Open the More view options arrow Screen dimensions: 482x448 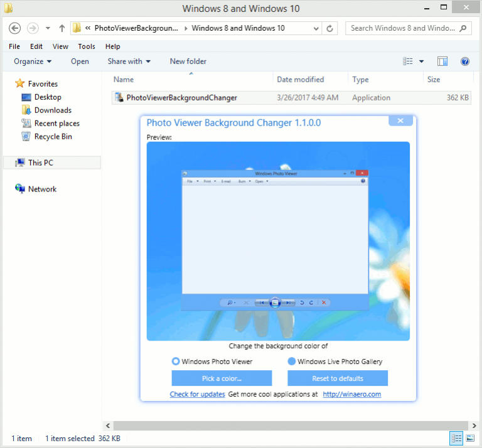(x=422, y=61)
